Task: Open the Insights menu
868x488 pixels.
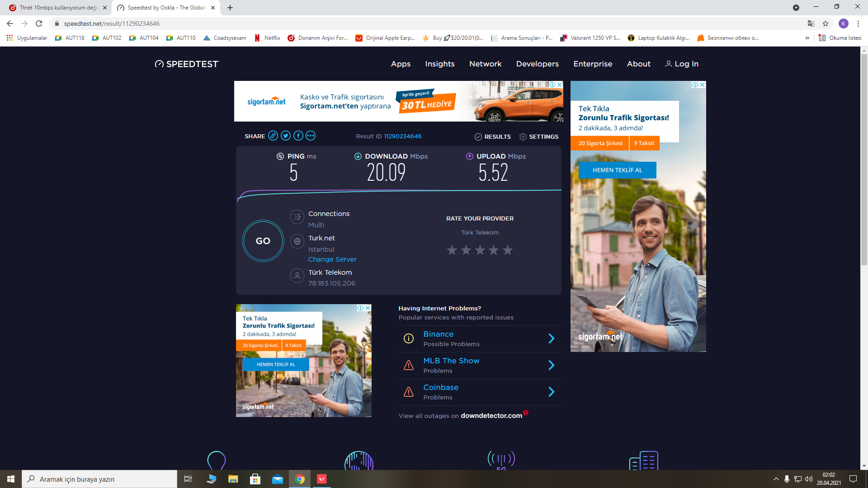Action: pyautogui.click(x=440, y=64)
